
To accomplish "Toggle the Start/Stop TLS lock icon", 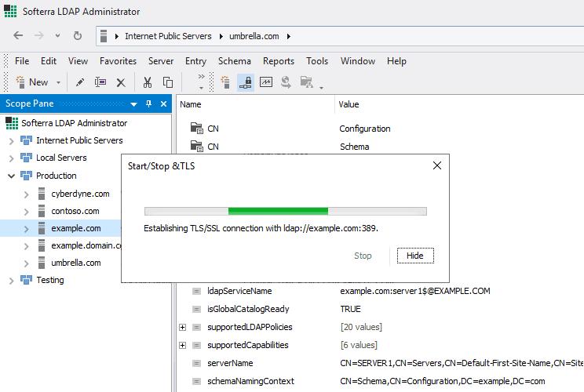I will point(246,82).
